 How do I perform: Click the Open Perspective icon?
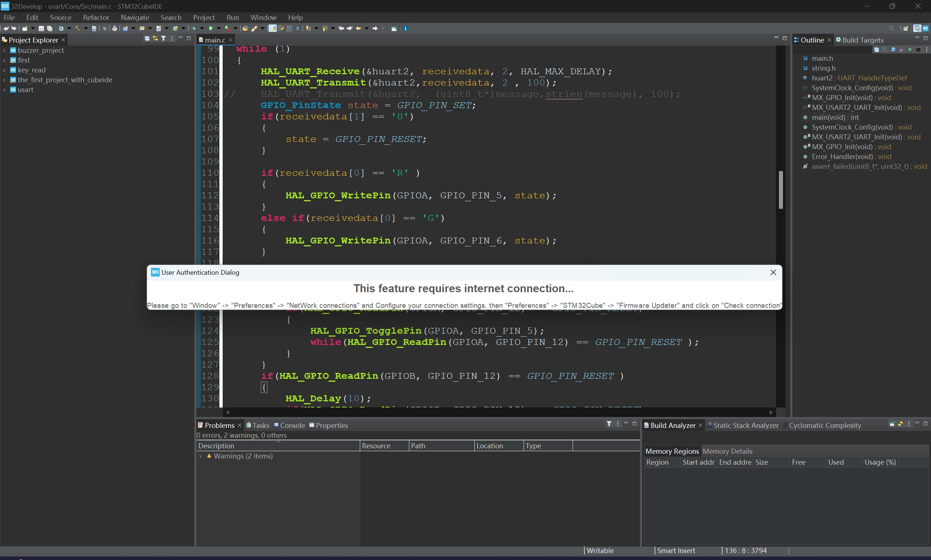906,29
